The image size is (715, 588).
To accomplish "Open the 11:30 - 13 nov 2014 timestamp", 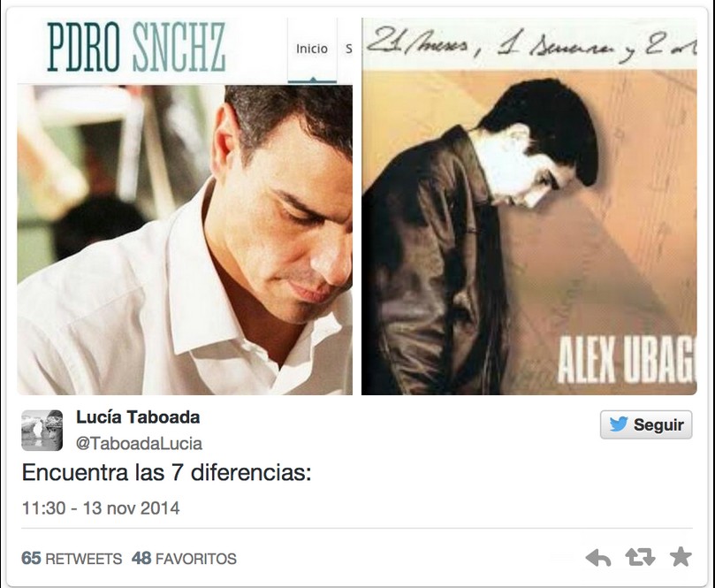I will tap(101, 508).
